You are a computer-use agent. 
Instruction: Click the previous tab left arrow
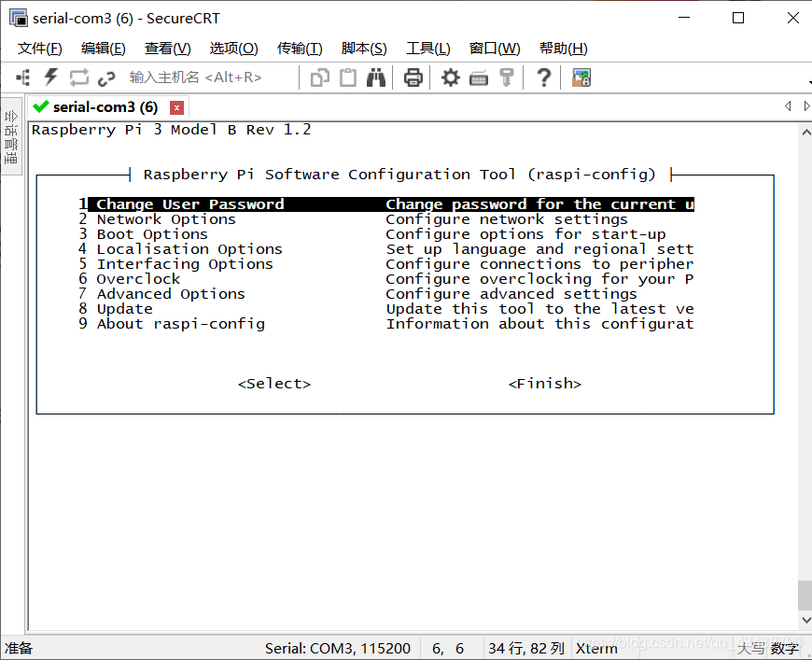pyautogui.click(x=788, y=106)
